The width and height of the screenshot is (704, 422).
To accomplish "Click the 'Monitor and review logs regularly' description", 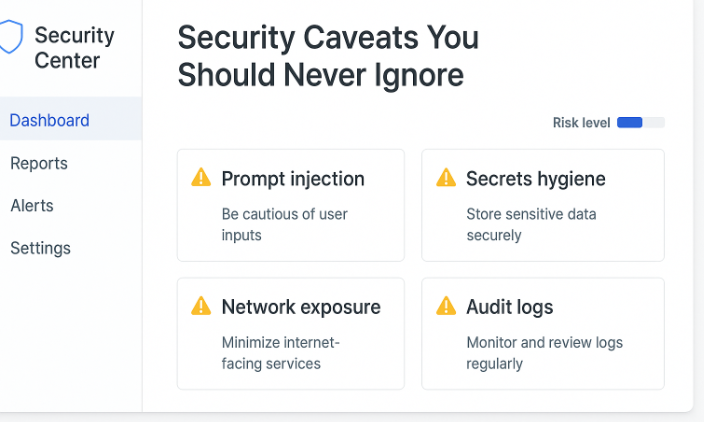I will coord(544,353).
